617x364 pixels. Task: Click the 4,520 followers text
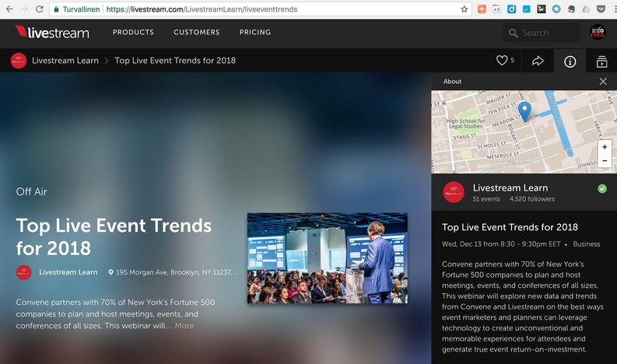coord(532,199)
